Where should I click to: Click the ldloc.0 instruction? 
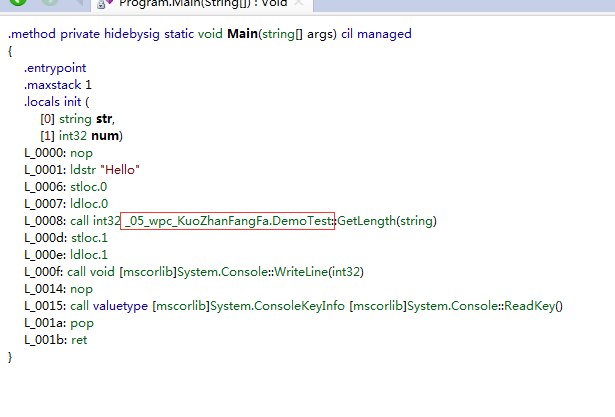tap(89, 204)
